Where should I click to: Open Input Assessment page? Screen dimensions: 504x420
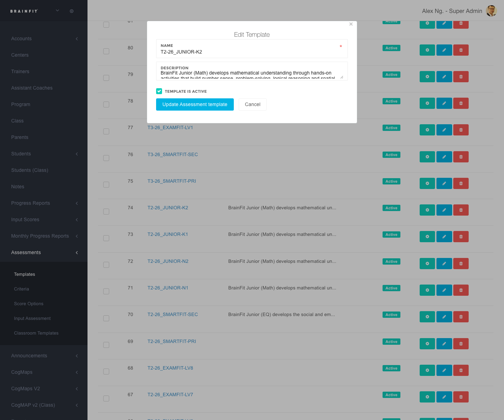pyautogui.click(x=32, y=318)
